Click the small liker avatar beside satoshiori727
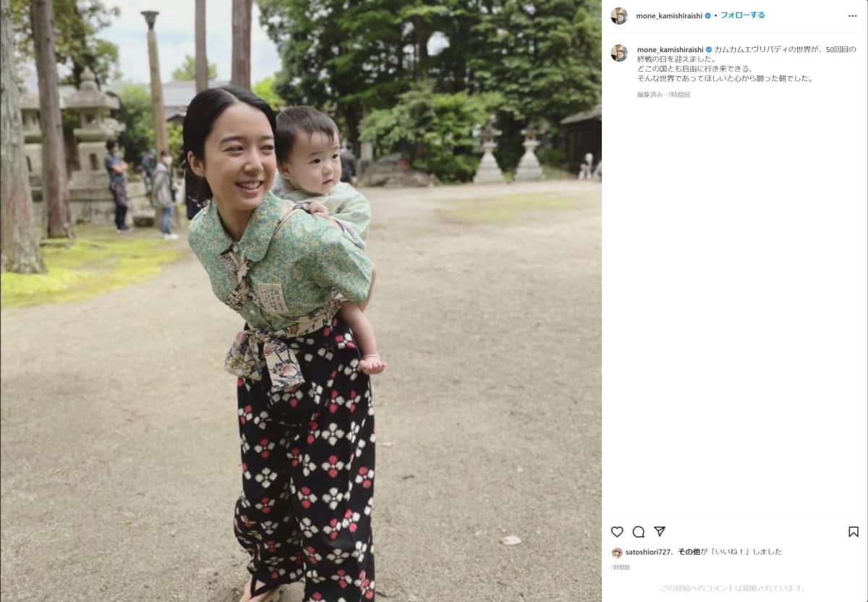 (x=617, y=552)
